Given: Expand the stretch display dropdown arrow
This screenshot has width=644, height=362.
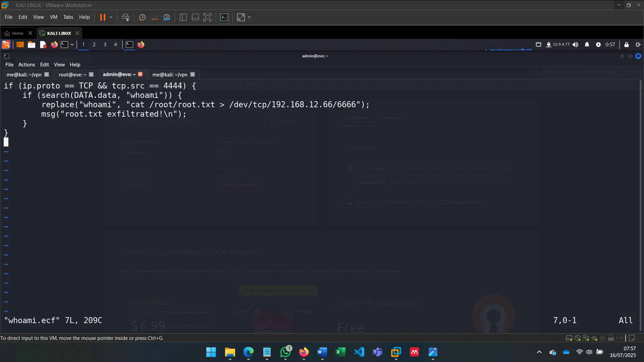Looking at the screenshot, I should click(249, 17).
